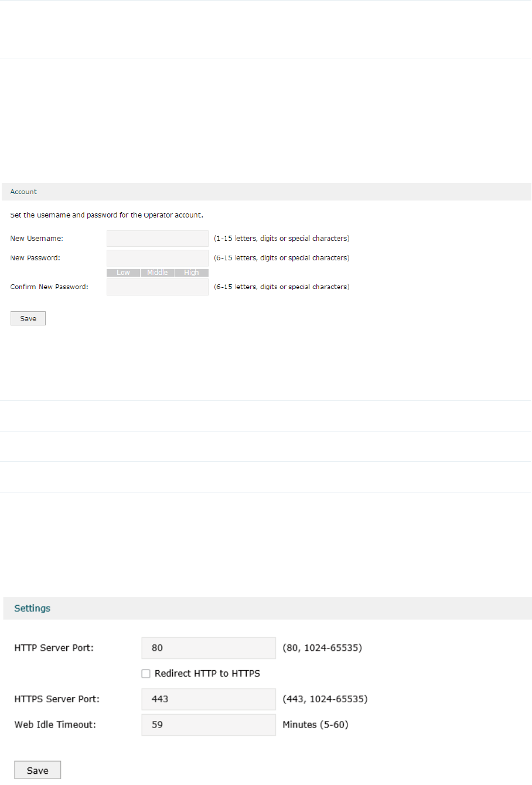Viewport: 532px width, 785px height.
Task: Enable Redirect HTTP to HTTPS checkbox
Action: [x=146, y=674]
